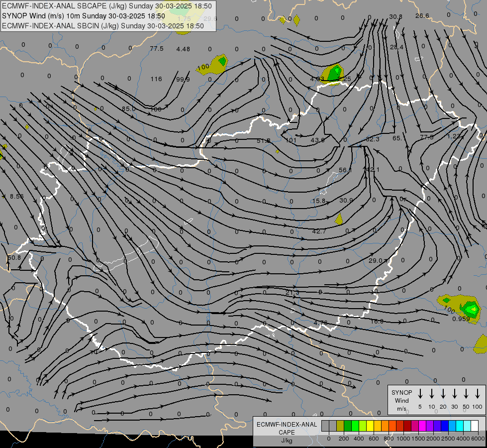This screenshot has width=487, height=448.
Task: Click the 100 m/s wind arrow in the legend
Action: 478,394
